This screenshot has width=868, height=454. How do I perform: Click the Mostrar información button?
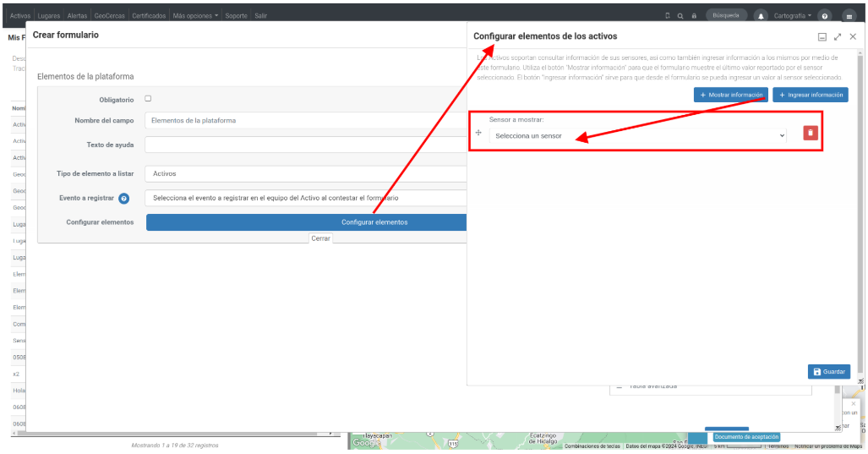(x=731, y=96)
